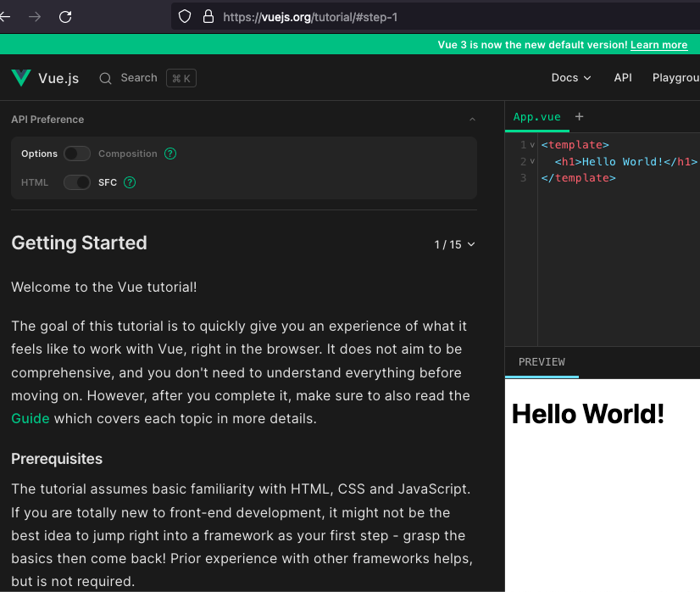Click the browser back arrow
Viewport: 700px width, 592px height.
(x=4, y=17)
